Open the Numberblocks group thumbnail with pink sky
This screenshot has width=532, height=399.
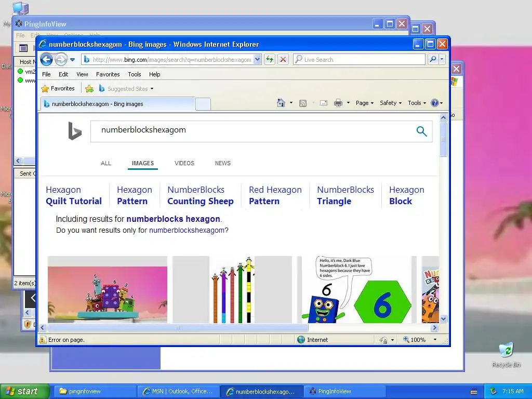click(x=107, y=290)
